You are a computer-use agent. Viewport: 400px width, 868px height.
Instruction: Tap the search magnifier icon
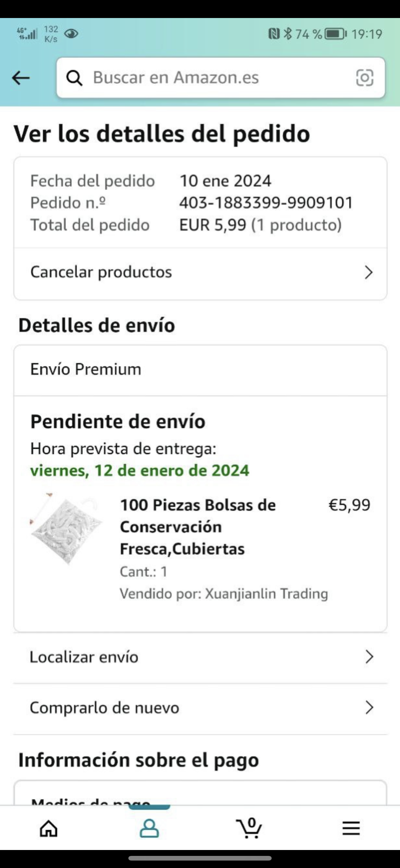click(74, 78)
